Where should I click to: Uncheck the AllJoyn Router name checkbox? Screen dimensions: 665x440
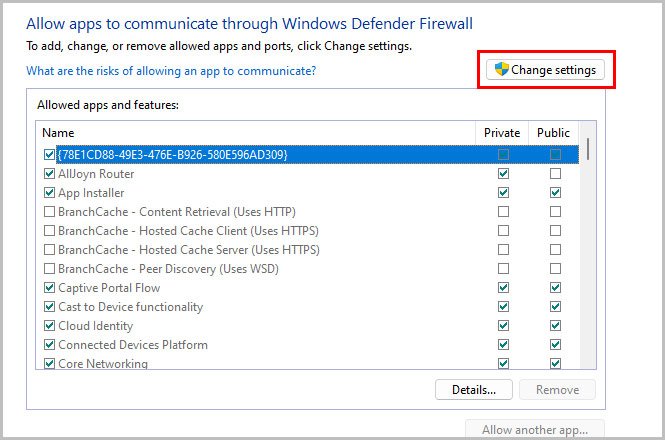(x=49, y=174)
